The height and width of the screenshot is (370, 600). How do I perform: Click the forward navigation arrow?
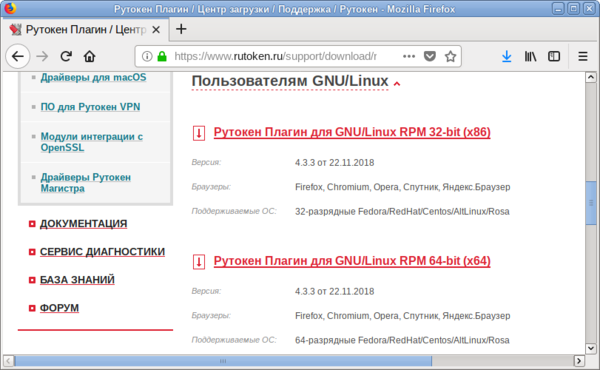[x=42, y=57]
